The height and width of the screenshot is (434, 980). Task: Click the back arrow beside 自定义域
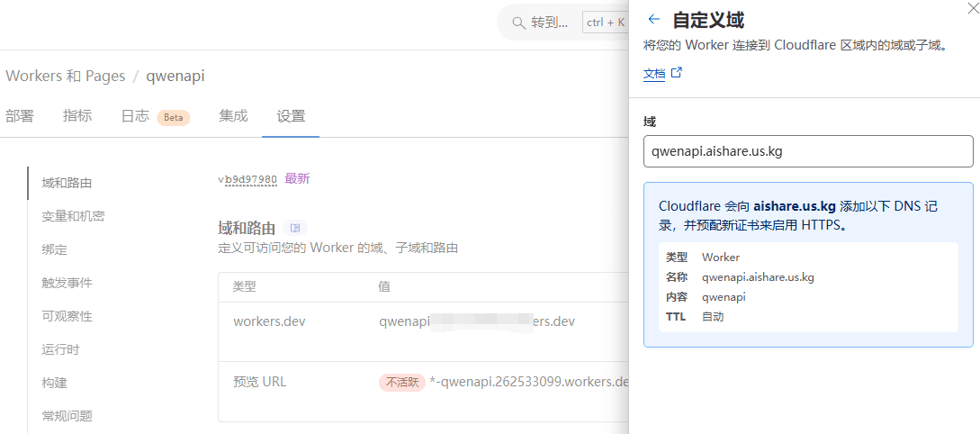(x=653, y=19)
